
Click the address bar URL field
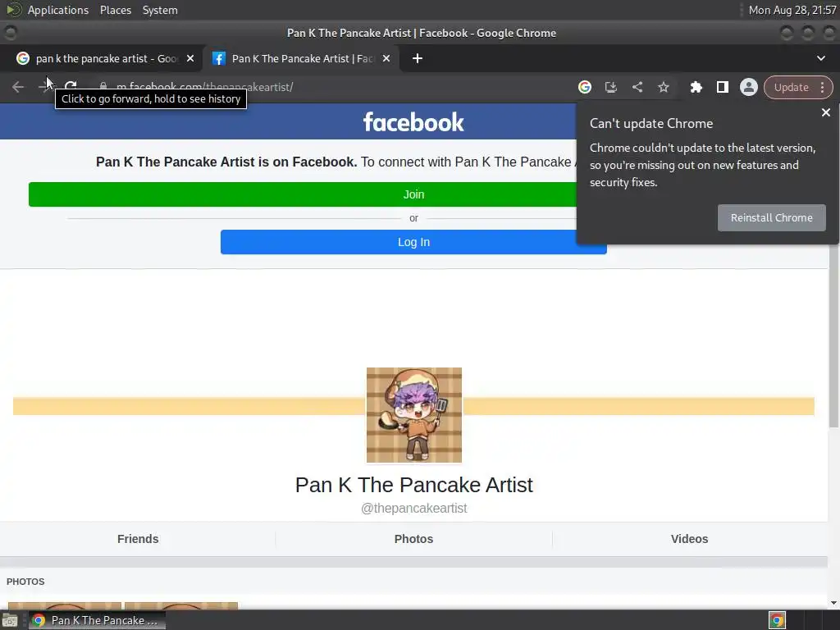tap(332, 87)
